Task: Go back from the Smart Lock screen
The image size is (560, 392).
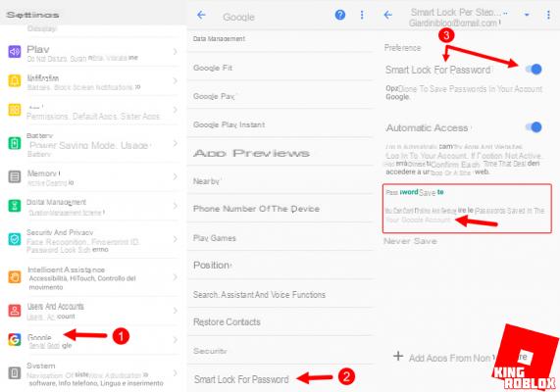Action: [387, 16]
